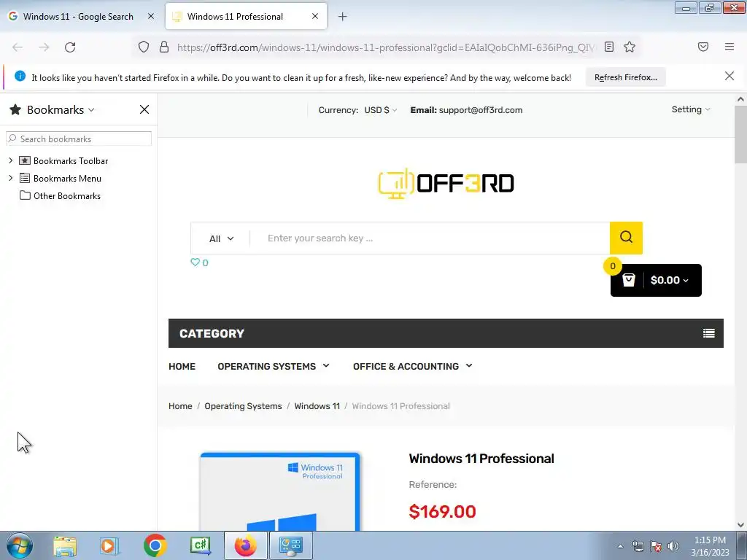
Task: Open the Action Center flag tray icon
Action: pyautogui.click(x=656, y=546)
